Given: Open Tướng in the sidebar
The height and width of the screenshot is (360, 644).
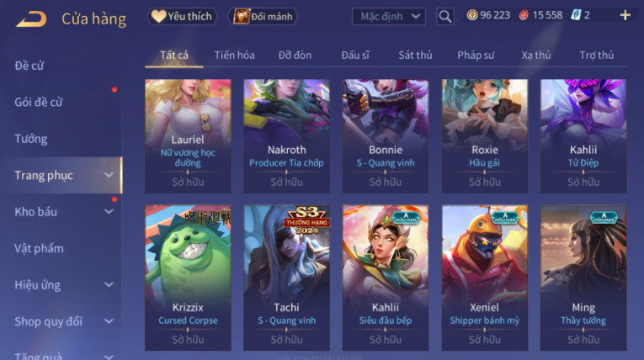Looking at the screenshot, I should (31, 139).
